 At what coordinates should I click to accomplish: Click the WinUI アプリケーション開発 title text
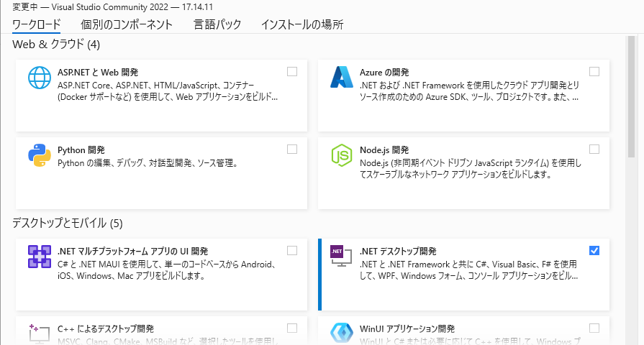(407, 328)
